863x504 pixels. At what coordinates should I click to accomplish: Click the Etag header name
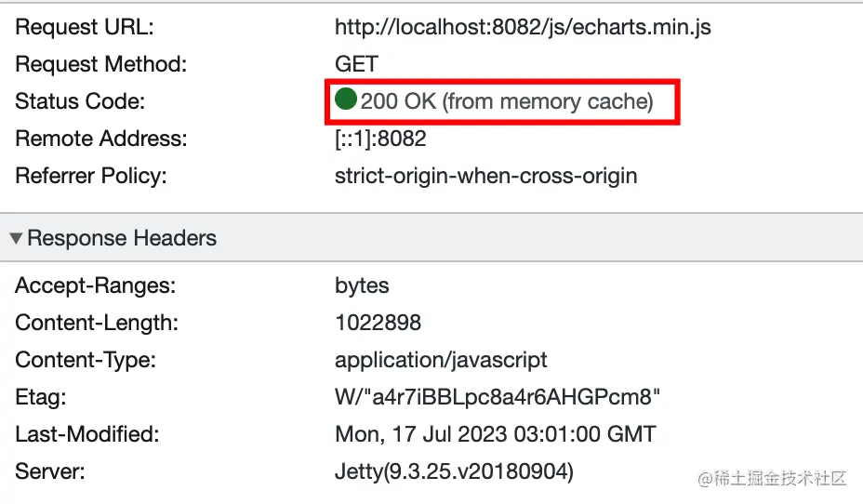(41, 397)
